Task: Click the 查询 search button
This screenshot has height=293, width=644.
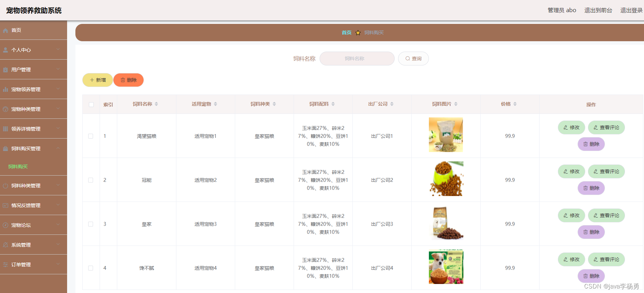Action: [x=413, y=59]
